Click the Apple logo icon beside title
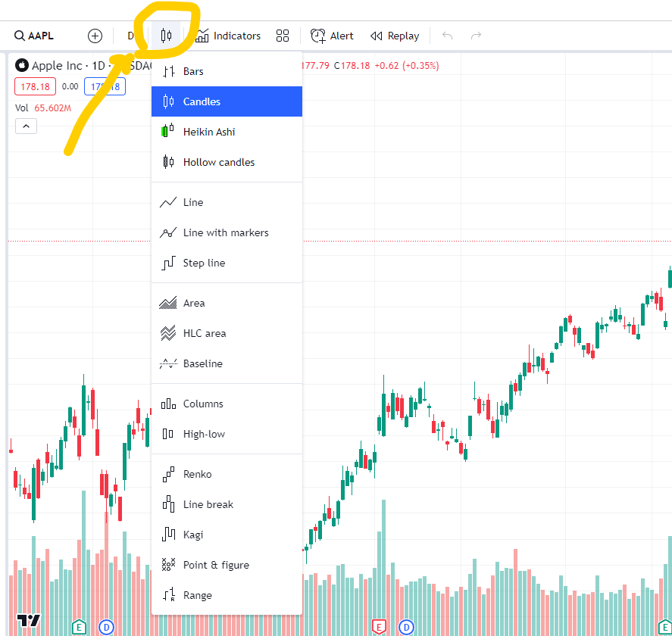 point(22,66)
